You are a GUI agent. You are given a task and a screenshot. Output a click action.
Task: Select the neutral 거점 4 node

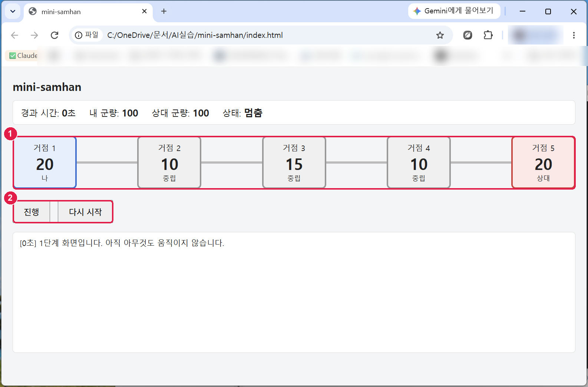pos(419,163)
